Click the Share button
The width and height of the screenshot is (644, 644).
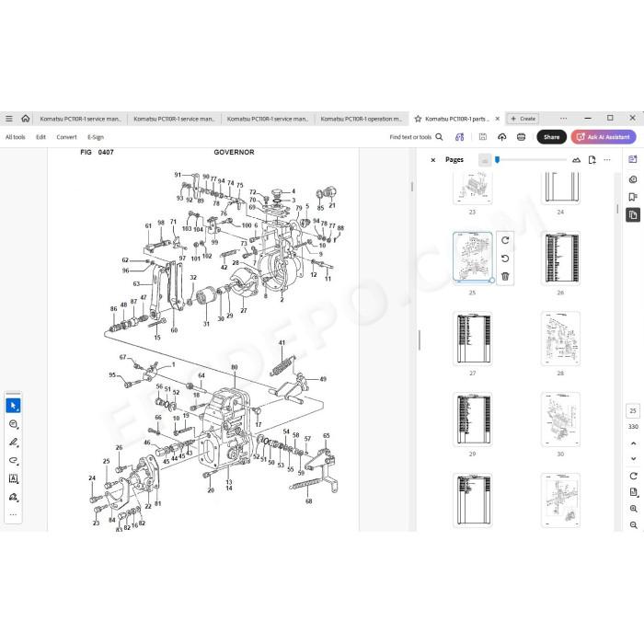coord(552,137)
